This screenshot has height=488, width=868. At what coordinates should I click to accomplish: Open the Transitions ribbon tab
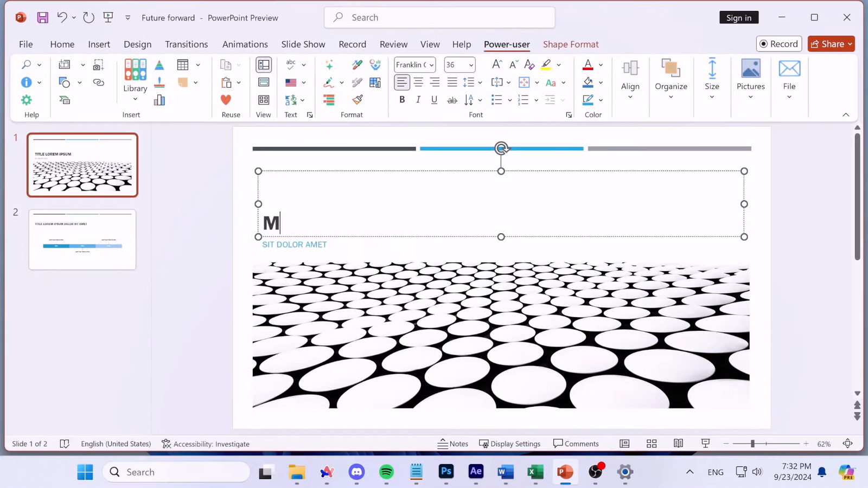click(x=186, y=44)
